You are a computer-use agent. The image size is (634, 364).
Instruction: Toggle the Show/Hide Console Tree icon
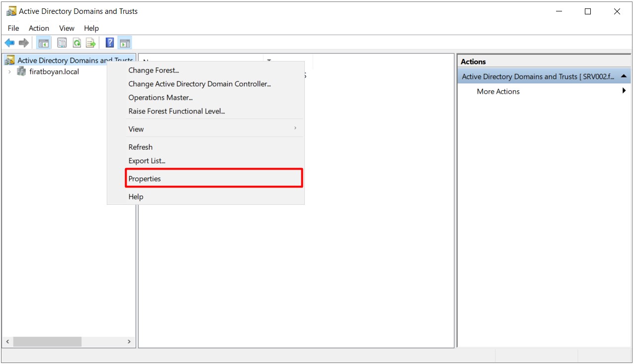pyautogui.click(x=44, y=43)
